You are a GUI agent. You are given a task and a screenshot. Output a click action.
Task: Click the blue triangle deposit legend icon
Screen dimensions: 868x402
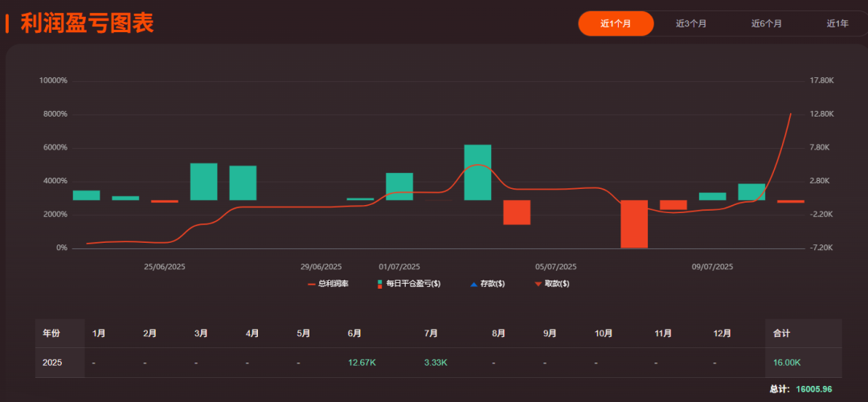[473, 284]
